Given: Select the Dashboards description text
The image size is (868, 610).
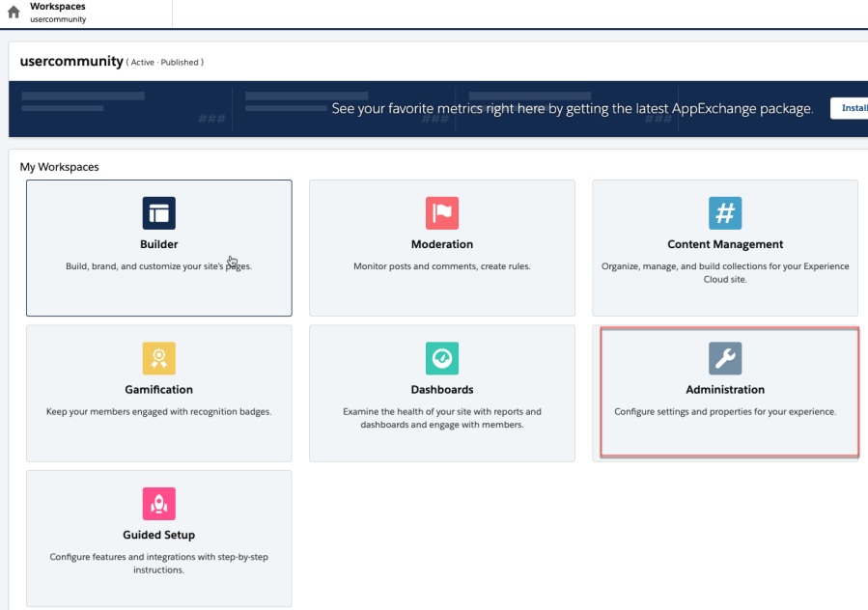Looking at the screenshot, I should pyautogui.click(x=442, y=418).
